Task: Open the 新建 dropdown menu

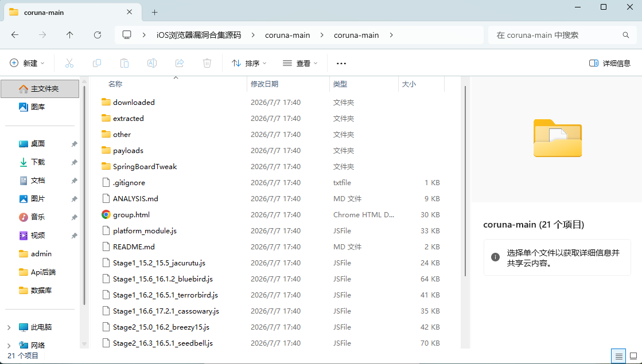Action: tap(27, 63)
